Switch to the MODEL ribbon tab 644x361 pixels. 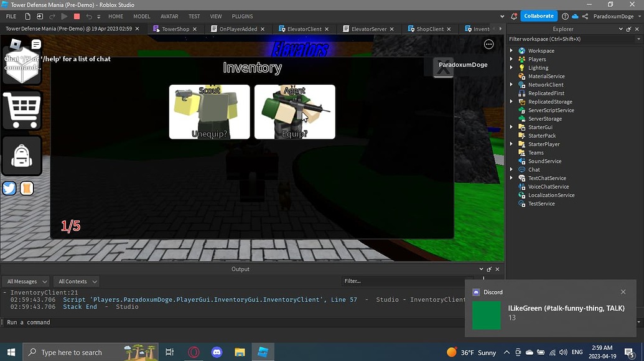click(142, 16)
